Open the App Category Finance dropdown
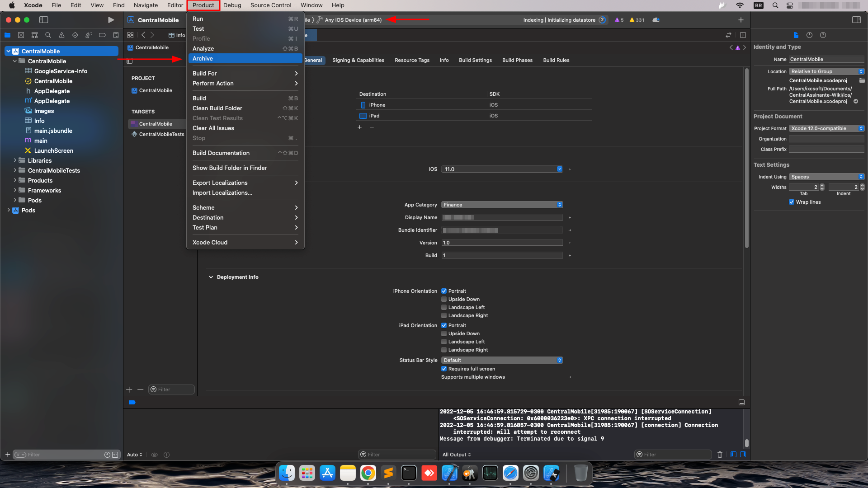 [502, 205]
